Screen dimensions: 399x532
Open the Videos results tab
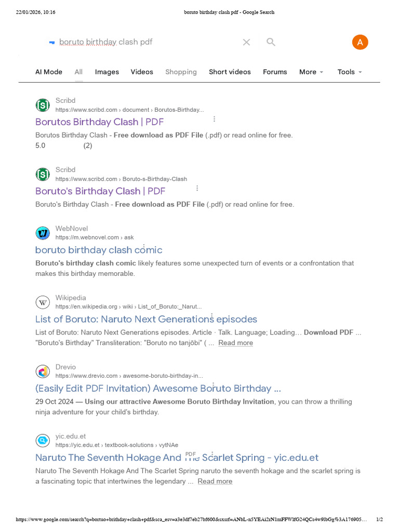pyautogui.click(x=142, y=72)
